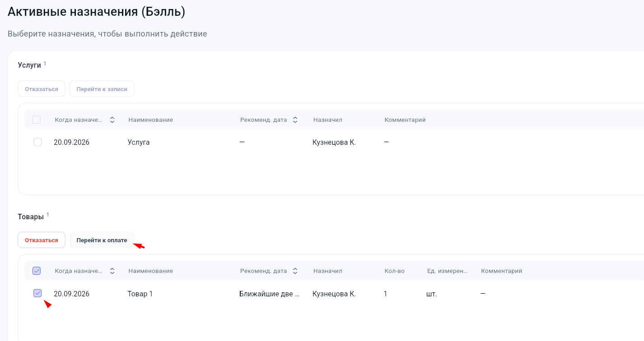Sort goods by "Рекоменд. дата" sort icon

pyautogui.click(x=295, y=271)
